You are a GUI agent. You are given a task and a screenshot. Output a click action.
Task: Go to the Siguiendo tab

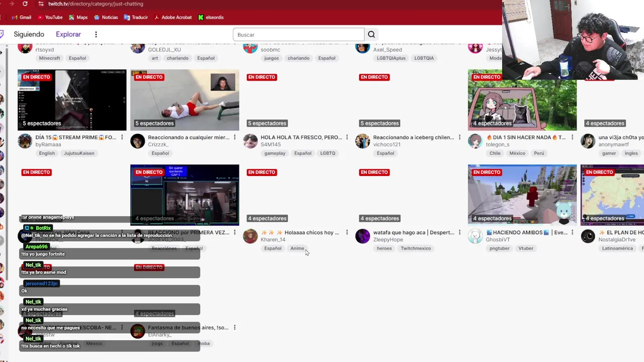(x=29, y=34)
